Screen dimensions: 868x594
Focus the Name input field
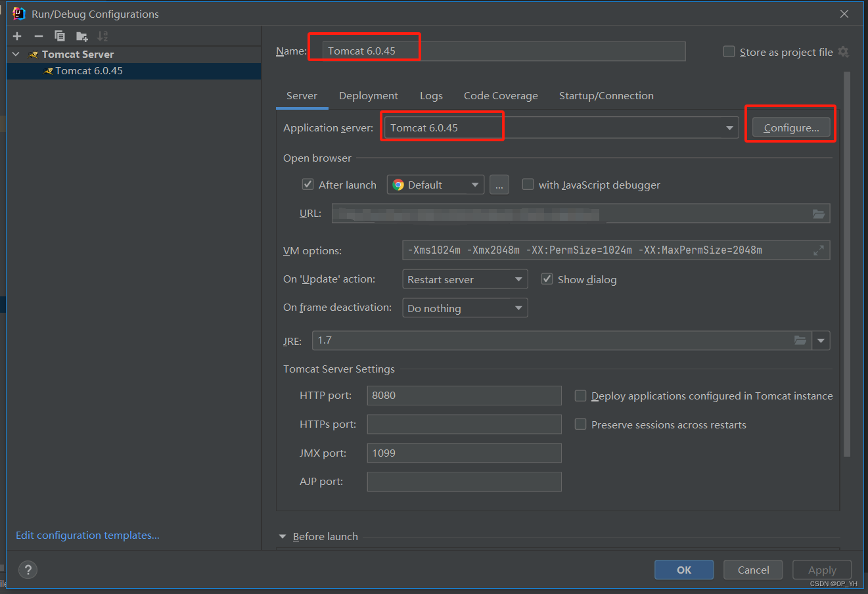504,51
